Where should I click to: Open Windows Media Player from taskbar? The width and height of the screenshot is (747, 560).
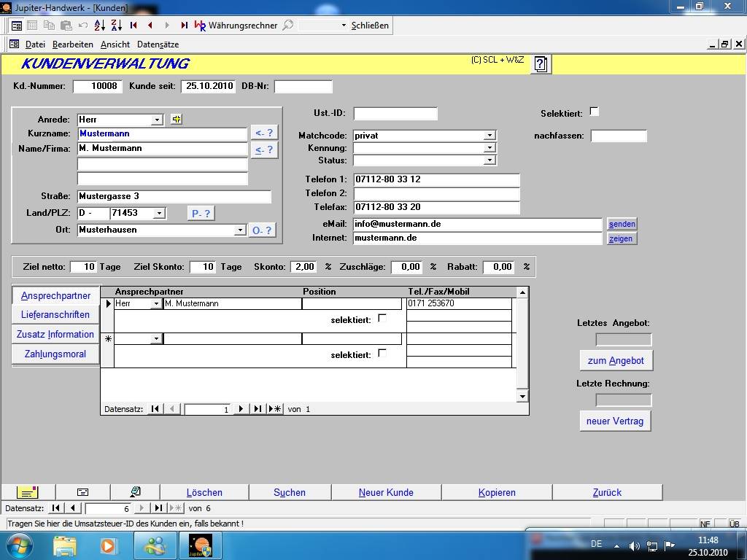tap(108, 545)
